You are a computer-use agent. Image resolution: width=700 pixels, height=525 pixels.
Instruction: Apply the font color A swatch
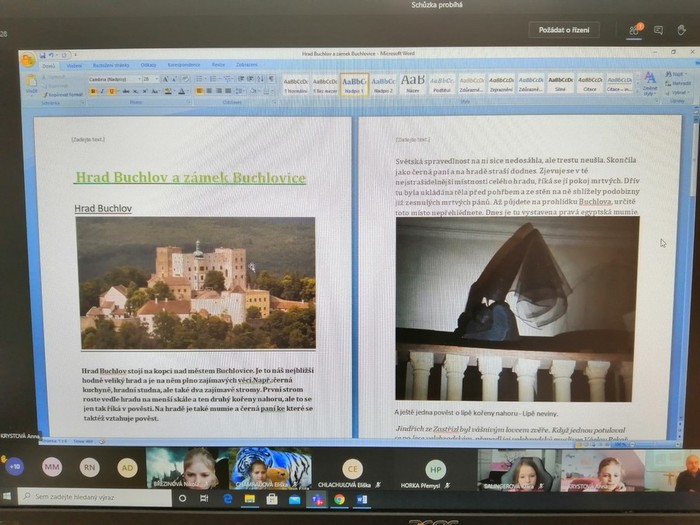[x=182, y=92]
